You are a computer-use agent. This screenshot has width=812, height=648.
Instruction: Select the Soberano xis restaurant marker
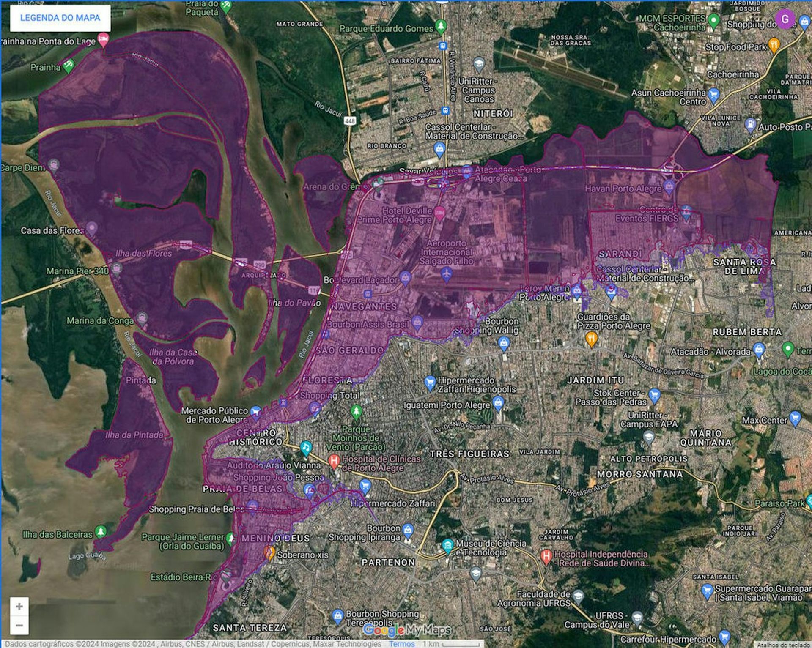269,552
